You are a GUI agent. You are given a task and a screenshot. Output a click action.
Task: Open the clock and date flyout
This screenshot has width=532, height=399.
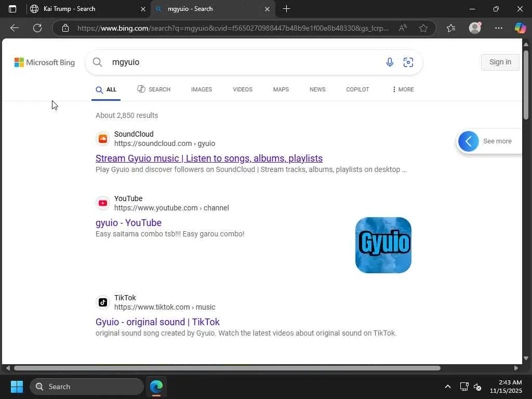coord(506,387)
